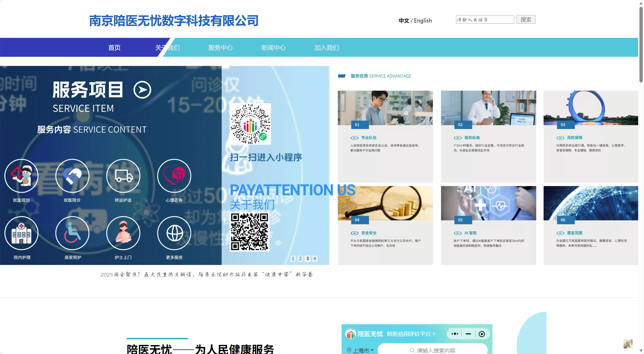Open the 新闻中心 navigation item
Image resolution: width=644 pixels, height=354 pixels.
pyautogui.click(x=273, y=47)
